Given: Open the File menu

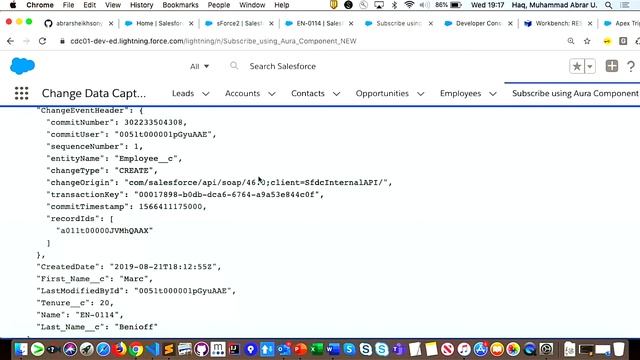Looking at the screenshot, I should (x=68, y=5).
